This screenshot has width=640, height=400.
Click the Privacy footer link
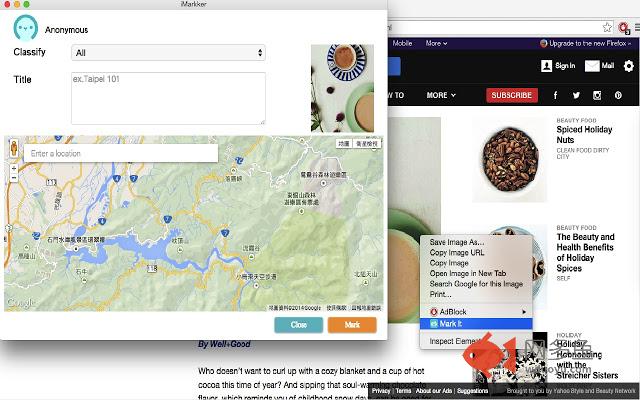point(381,391)
